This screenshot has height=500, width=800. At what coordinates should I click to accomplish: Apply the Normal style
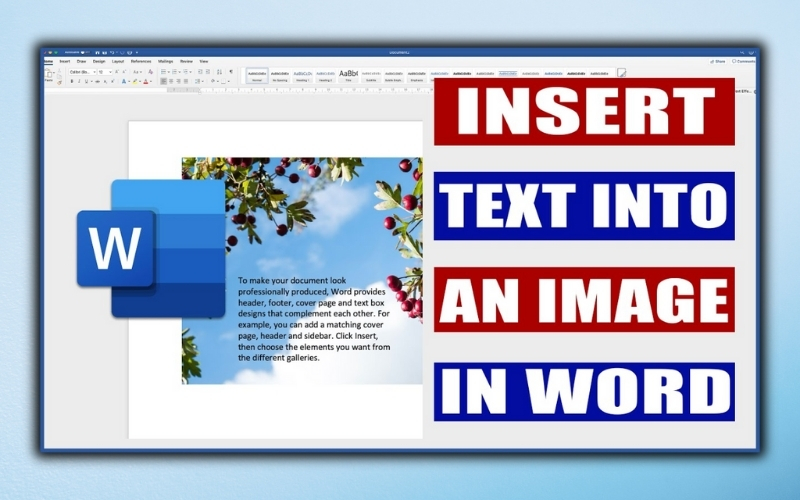pyautogui.click(x=257, y=76)
